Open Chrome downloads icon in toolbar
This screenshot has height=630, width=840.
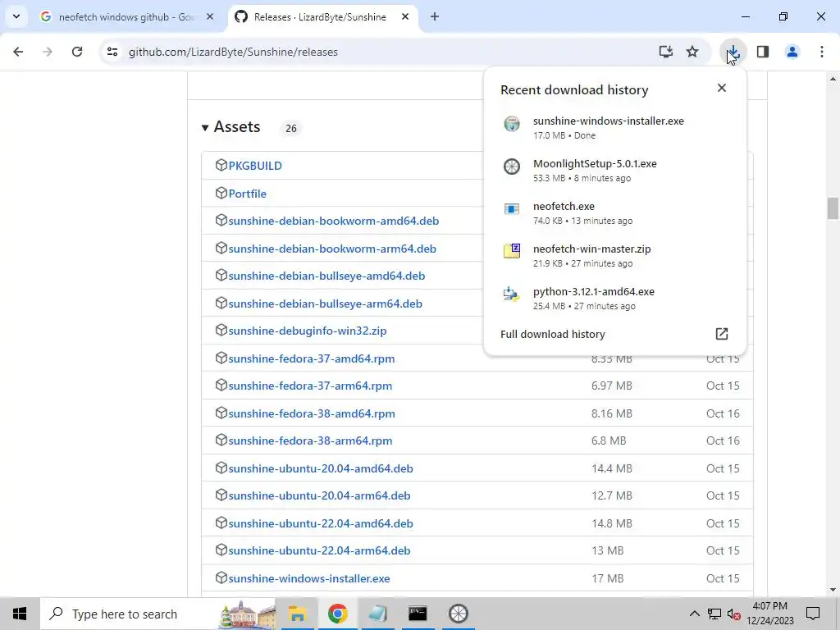(x=733, y=52)
